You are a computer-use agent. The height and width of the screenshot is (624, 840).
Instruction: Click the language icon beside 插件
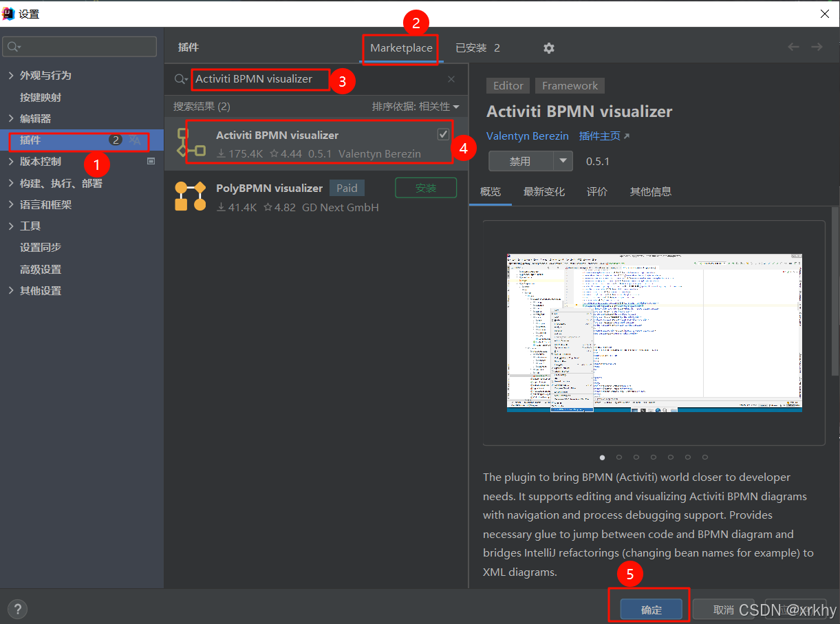[x=135, y=140]
